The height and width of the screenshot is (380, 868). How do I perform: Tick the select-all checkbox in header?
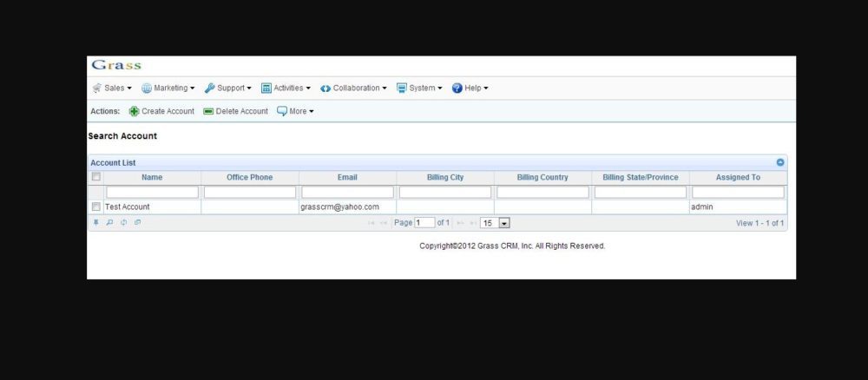96,177
